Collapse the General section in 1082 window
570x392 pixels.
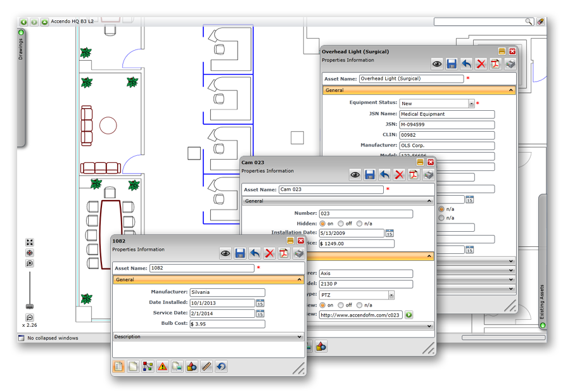[208, 280]
